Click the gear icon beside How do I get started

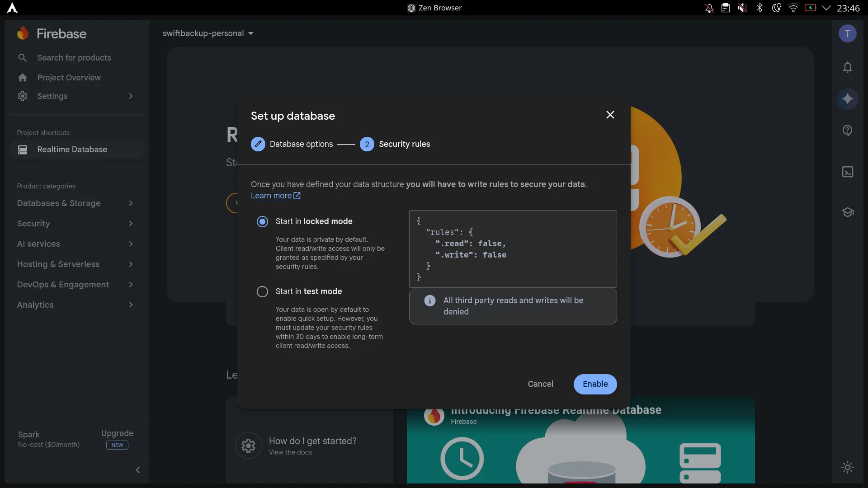[x=248, y=446]
